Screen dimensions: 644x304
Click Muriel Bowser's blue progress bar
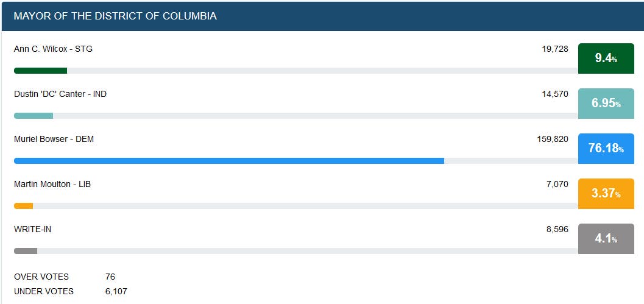coord(228,161)
